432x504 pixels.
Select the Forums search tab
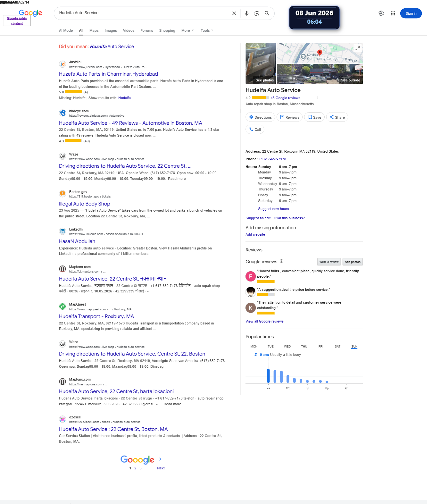[146, 30]
